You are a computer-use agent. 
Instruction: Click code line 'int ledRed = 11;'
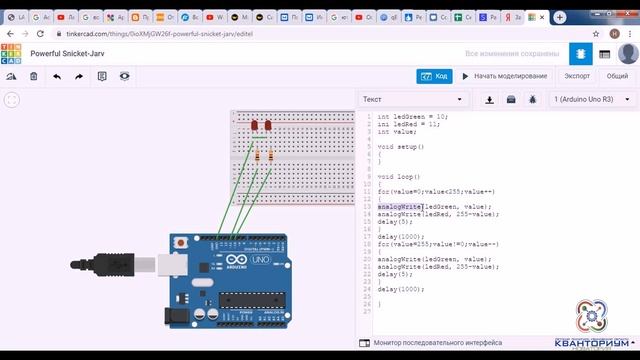coord(409,124)
